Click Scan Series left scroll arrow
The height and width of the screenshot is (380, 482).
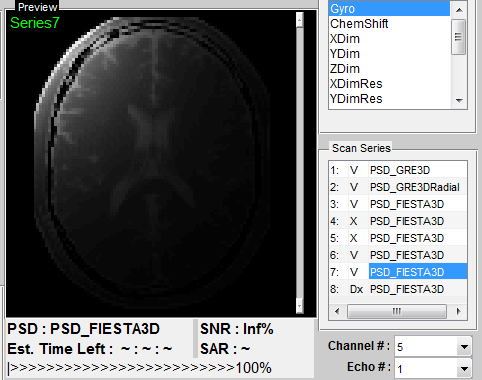337,312
